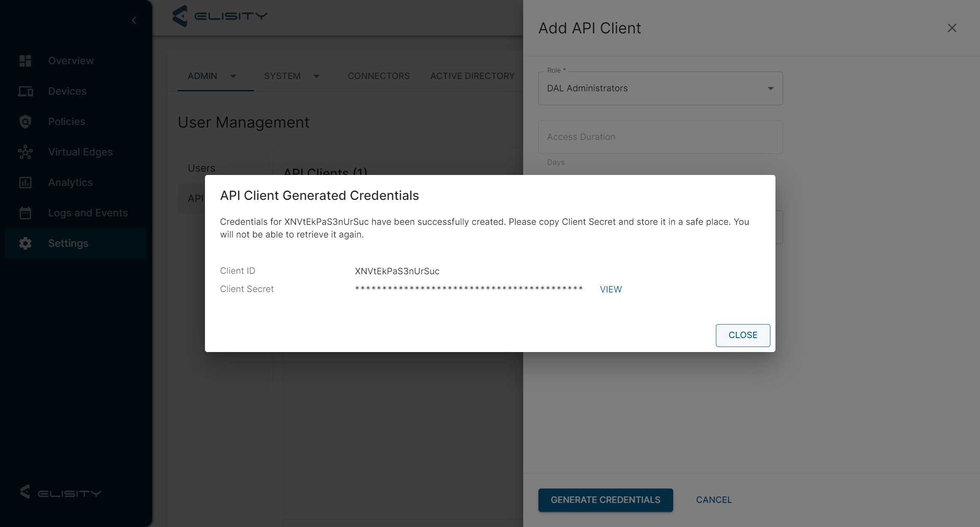Screen dimensions: 980x527
Task: Click the Settings gear icon
Action: 25,243
